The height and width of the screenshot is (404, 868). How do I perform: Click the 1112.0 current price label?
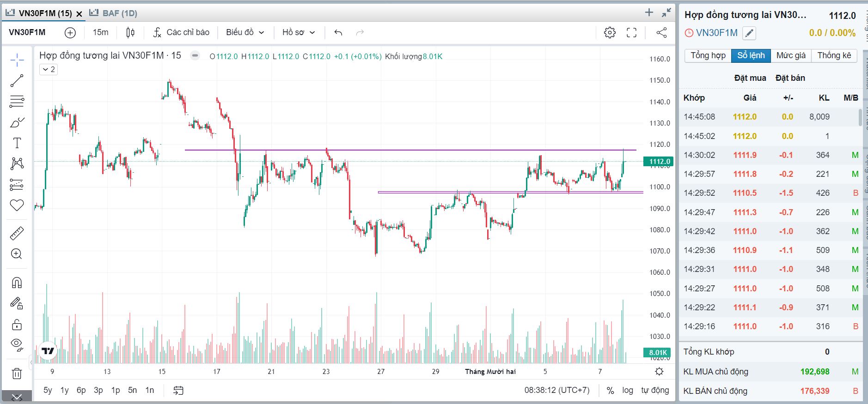(x=659, y=162)
